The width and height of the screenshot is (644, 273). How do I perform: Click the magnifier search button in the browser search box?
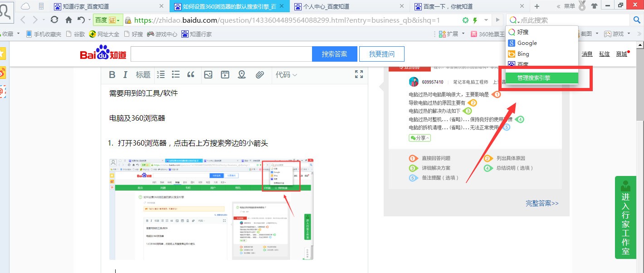(x=636, y=20)
